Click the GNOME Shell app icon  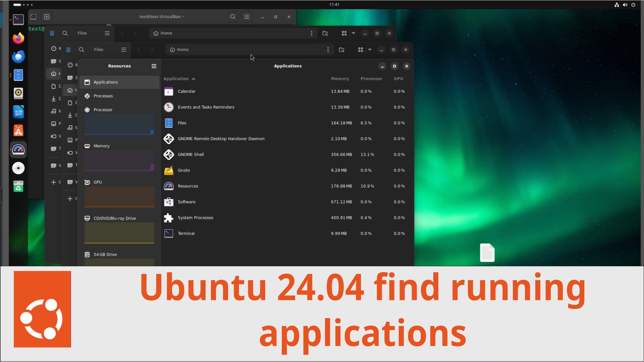point(169,155)
